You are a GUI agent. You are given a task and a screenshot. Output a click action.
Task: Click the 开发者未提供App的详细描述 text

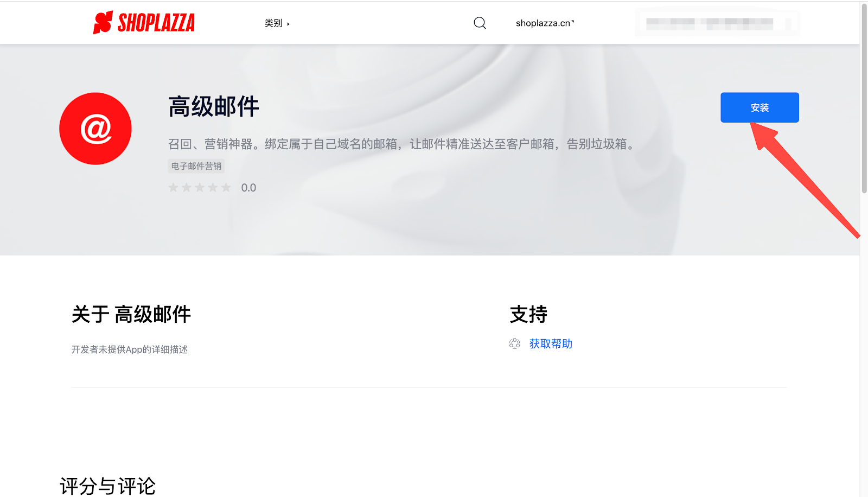[130, 349]
